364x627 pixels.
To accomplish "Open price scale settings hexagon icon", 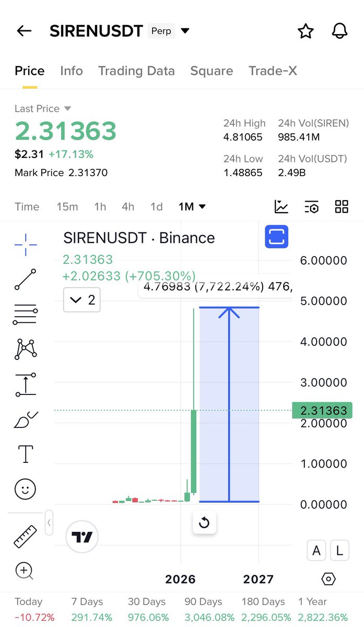I will (328, 579).
